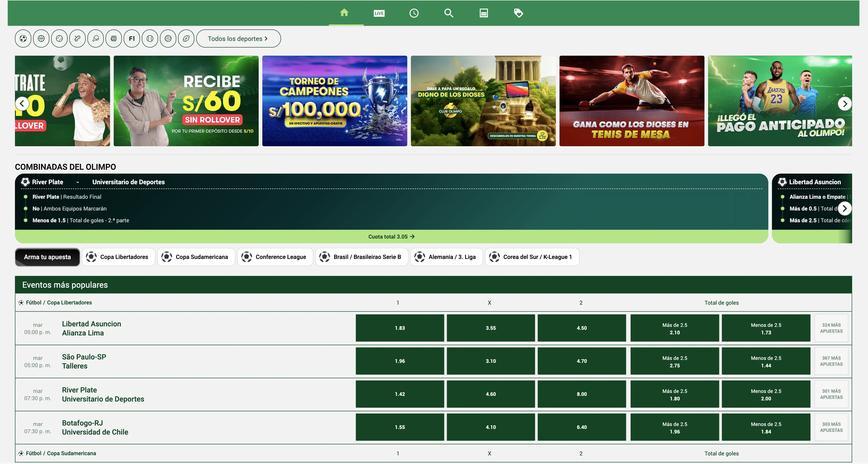Open Club Olimpo regalo para papá banner
This screenshot has width=868, height=464.
(x=483, y=101)
